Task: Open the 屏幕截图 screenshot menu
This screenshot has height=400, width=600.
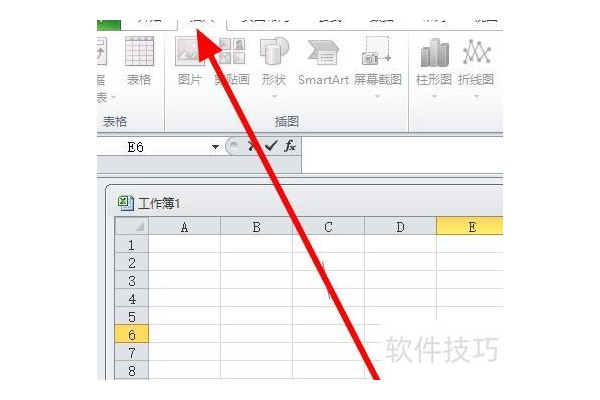Action: pyautogui.click(x=377, y=67)
